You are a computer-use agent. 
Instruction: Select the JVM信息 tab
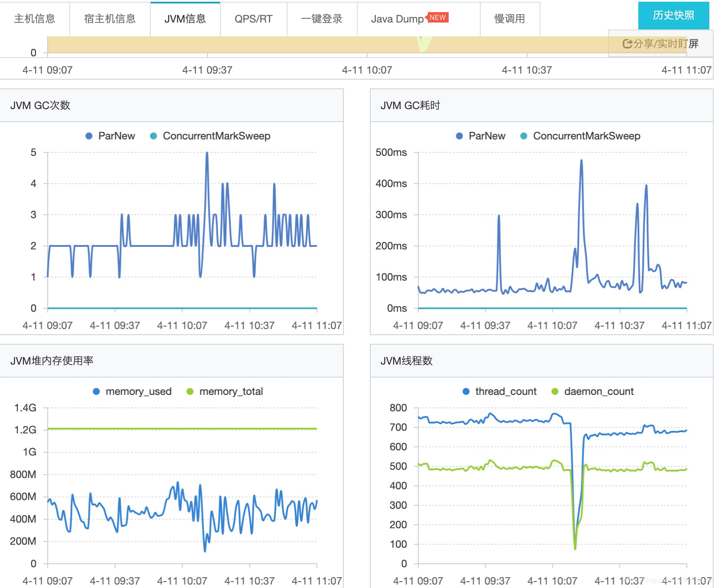pos(185,19)
